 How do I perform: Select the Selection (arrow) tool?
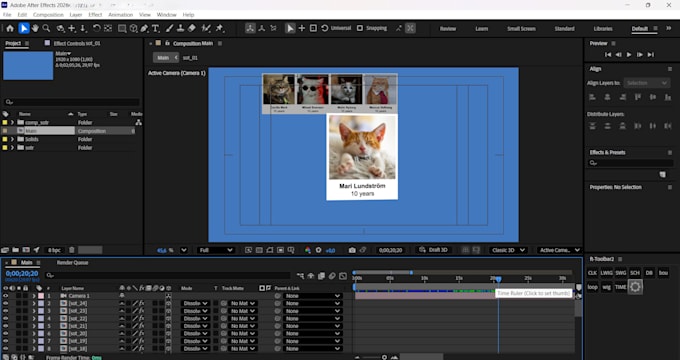coord(24,29)
